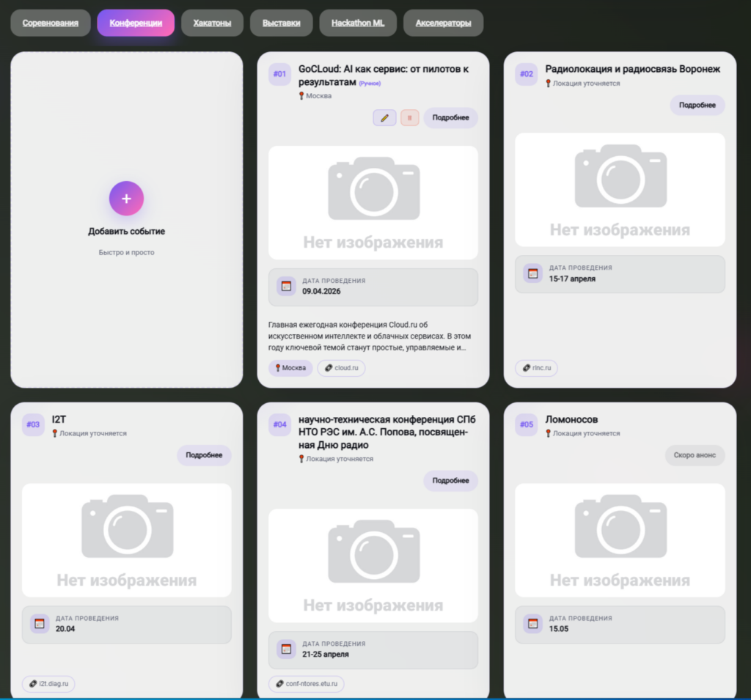Click Локация уточняется on the Радиолокация card
751x700 pixels.
tap(582, 84)
